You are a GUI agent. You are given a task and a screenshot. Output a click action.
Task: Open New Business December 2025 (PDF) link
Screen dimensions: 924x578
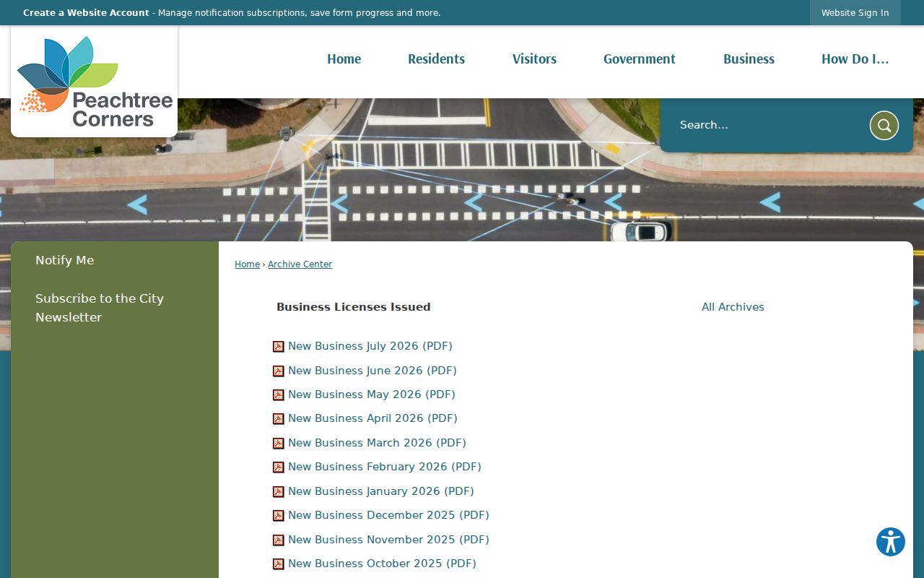388,515
